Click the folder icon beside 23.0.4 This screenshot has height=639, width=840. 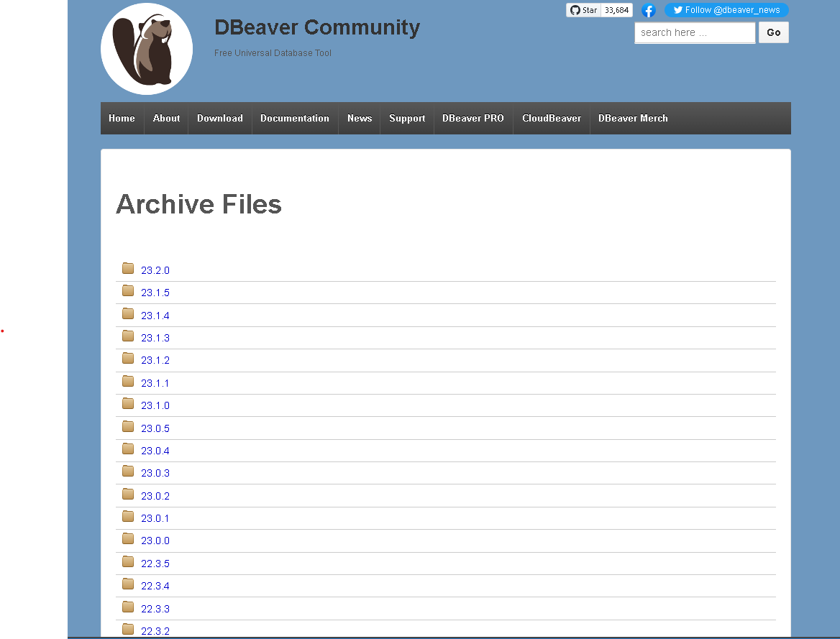[128, 449]
